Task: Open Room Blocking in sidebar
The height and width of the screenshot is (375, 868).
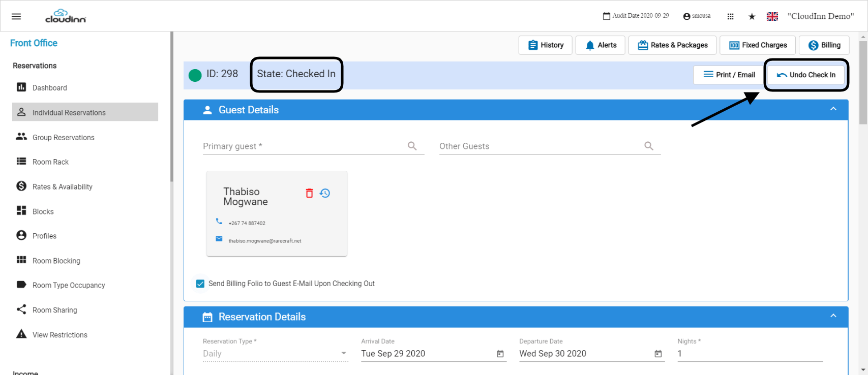Action: (85, 261)
